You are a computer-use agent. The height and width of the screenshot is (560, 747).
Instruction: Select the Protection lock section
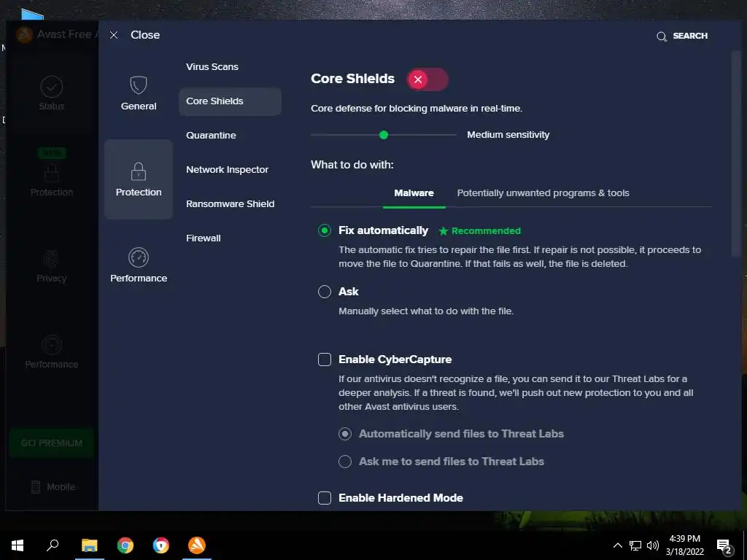click(x=138, y=179)
